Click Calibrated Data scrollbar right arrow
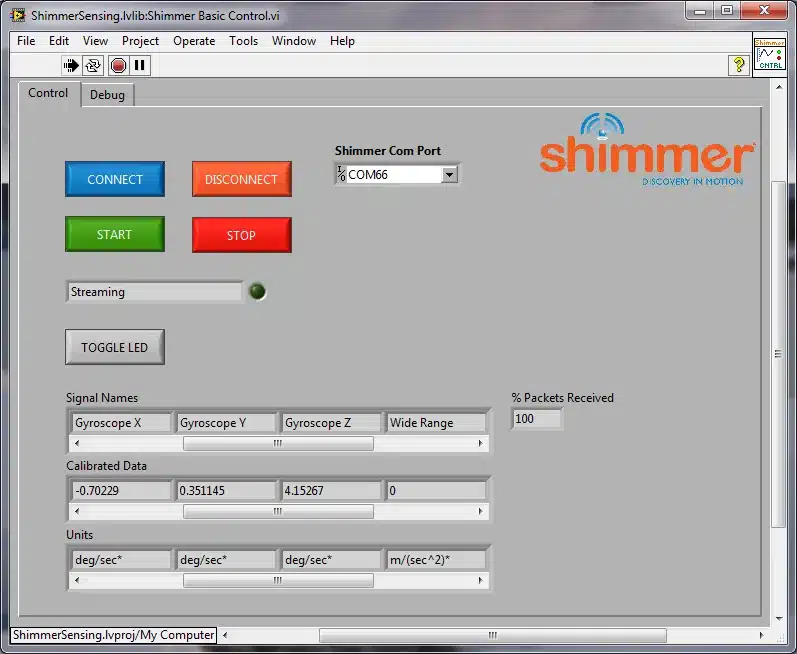The height and width of the screenshot is (654, 797). point(480,511)
